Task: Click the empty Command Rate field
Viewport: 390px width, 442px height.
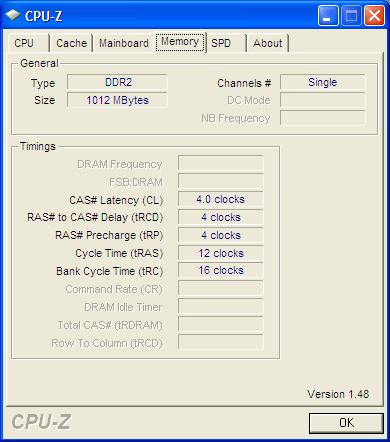Action: click(x=221, y=288)
